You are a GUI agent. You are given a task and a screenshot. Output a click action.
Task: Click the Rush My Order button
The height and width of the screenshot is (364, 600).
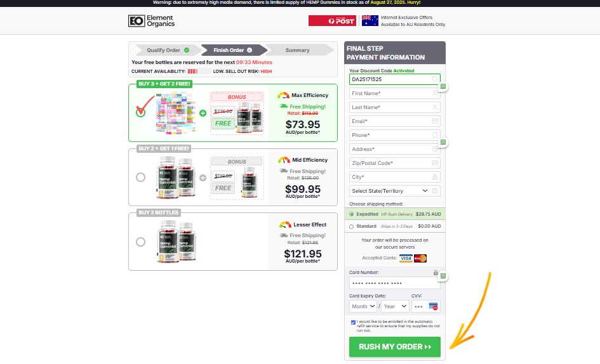(394, 347)
